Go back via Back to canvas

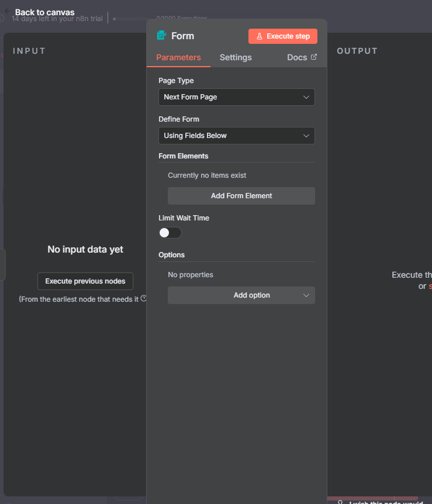pos(44,12)
